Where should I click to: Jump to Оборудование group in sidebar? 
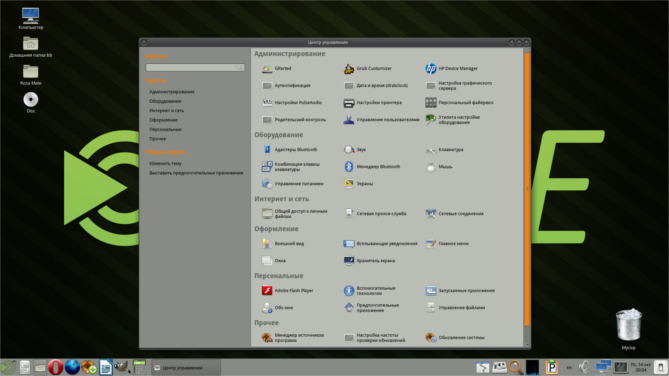tap(165, 101)
